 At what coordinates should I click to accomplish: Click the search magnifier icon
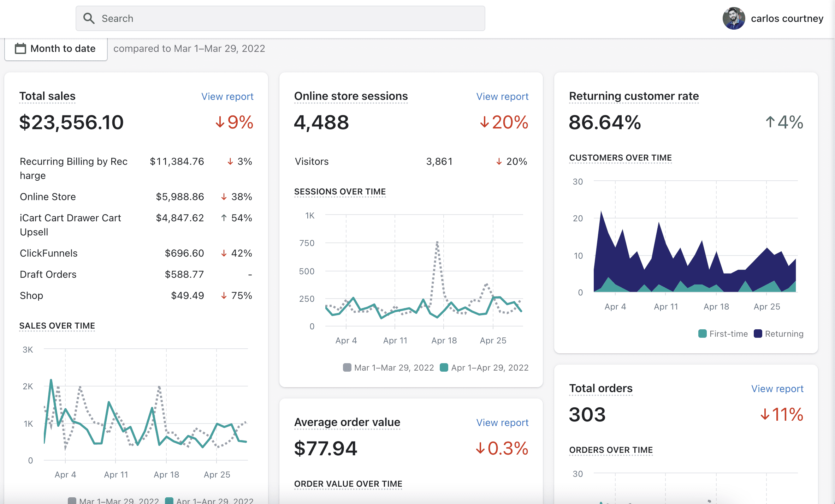click(89, 18)
